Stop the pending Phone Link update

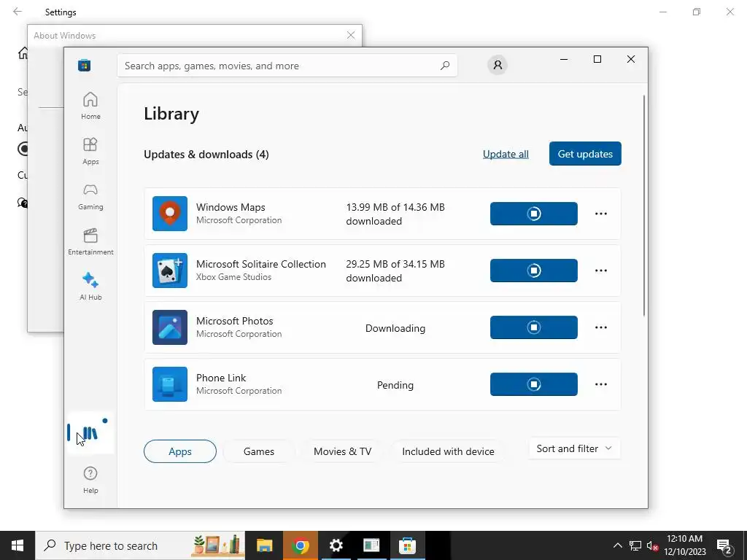[533, 384]
